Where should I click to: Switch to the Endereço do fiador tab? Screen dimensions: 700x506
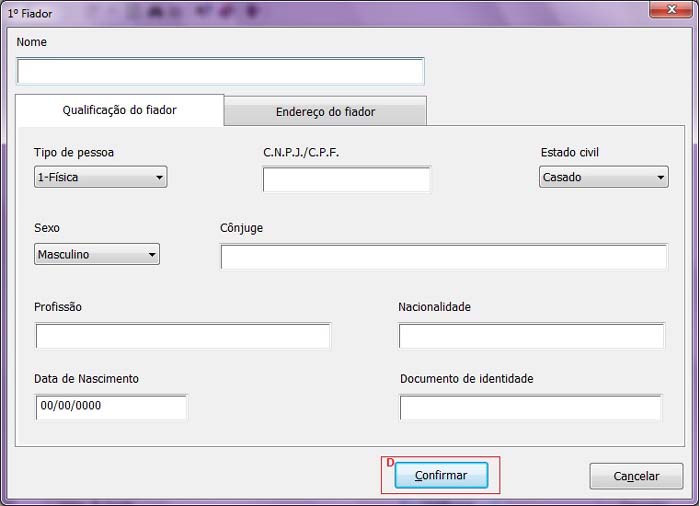[325, 112]
